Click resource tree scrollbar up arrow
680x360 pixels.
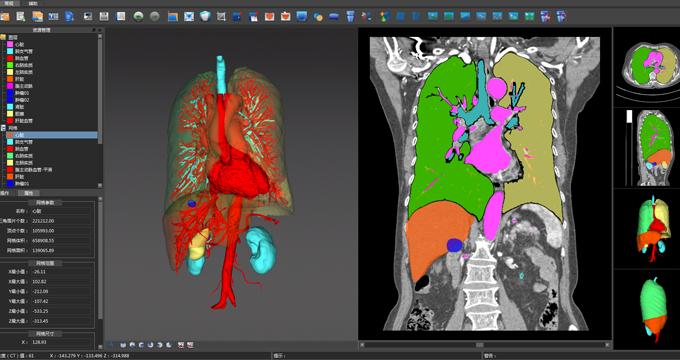pos(101,37)
